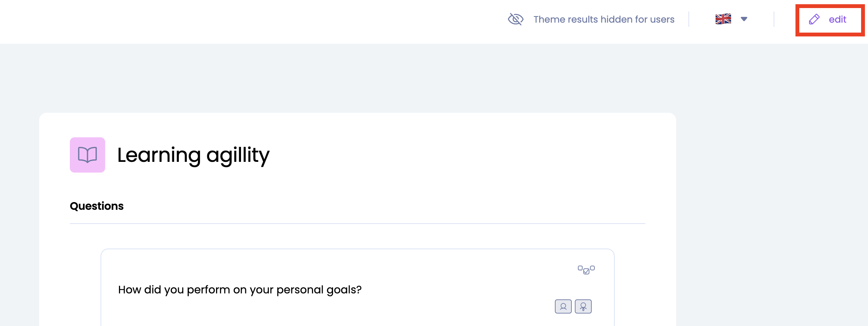The image size is (868, 326).
Task: Click the checked box in question type icon
Action: (586, 272)
